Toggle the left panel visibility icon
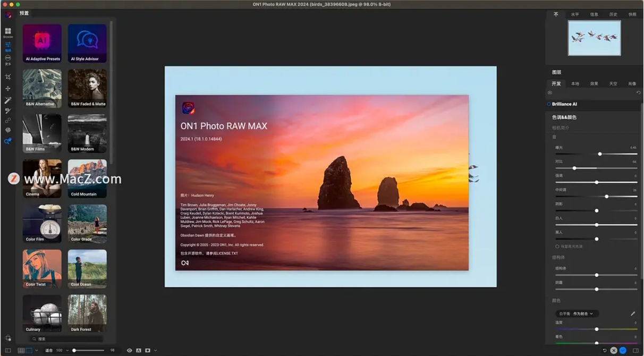Image resolution: width=644 pixels, height=356 pixels. coord(8,351)
